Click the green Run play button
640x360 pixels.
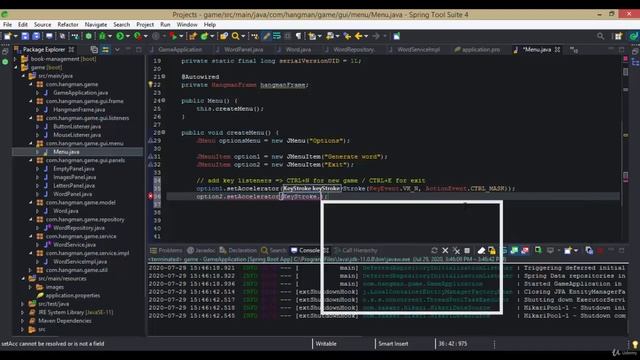120,36
